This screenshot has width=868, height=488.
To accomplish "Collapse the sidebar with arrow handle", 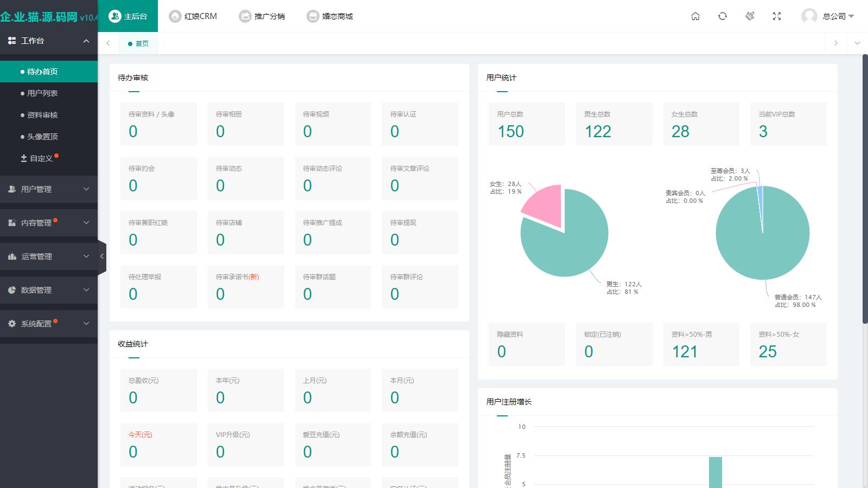I will 101,256.
